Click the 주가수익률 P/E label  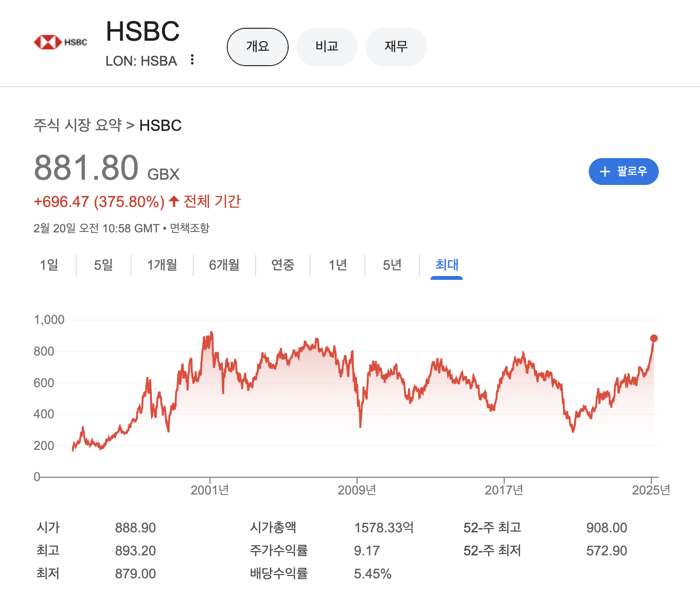tap(279, 551)
